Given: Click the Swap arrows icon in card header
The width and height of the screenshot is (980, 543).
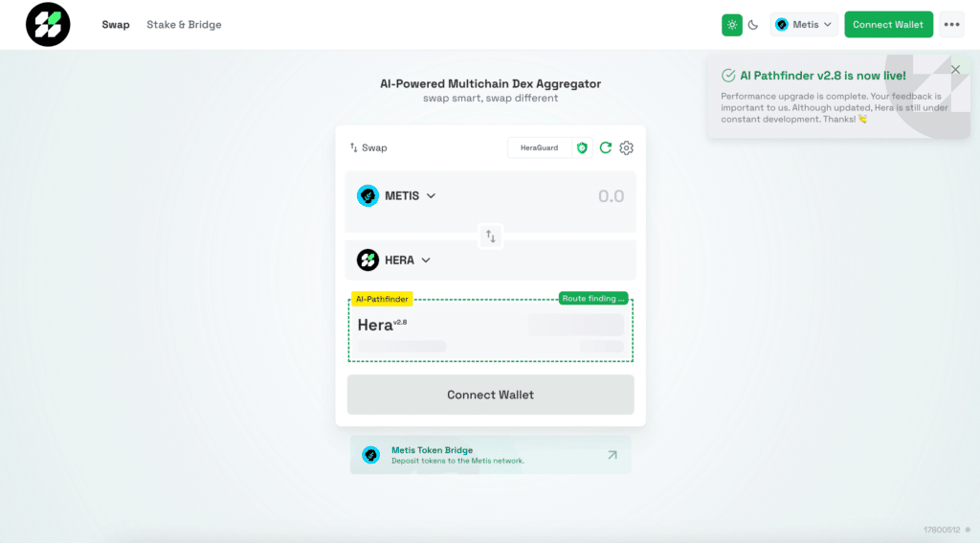Looking at the screenshot, I should [354, 147].
